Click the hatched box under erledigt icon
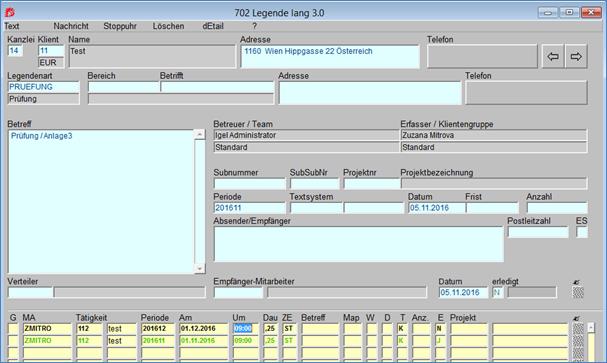Screen dimensions: 607x363 pos(578,293)
